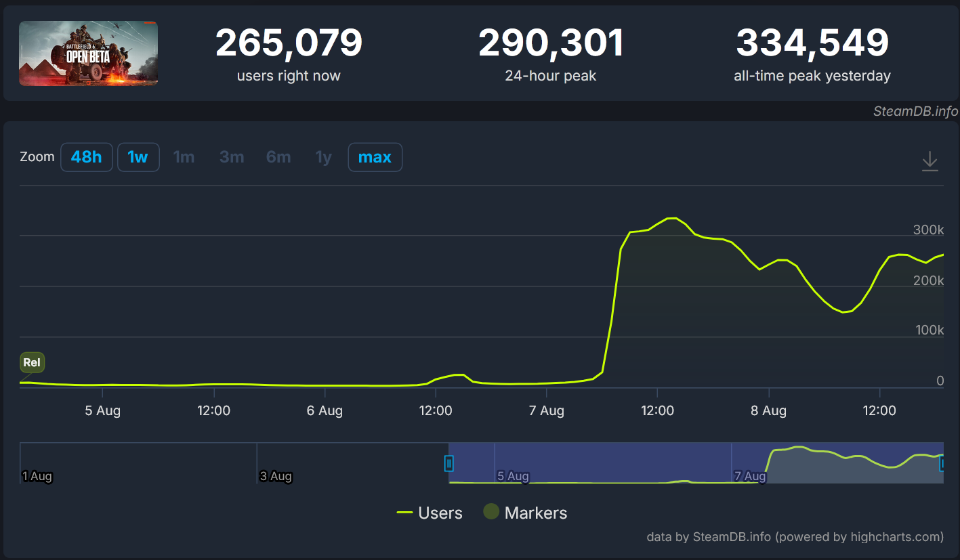Viewport: 960px width, 560px height.
Task: Grab the right navigator range handle
Action: [942, 463]
